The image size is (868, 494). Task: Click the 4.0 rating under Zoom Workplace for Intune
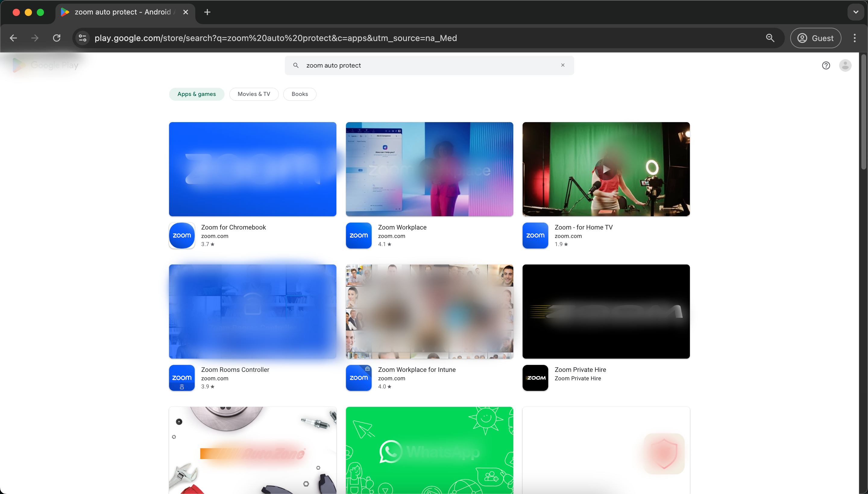[x=385, y=387]
